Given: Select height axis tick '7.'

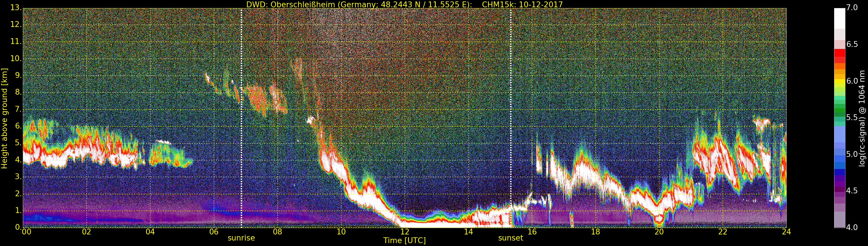Looking at the screenshot, I should pos(18,109).
